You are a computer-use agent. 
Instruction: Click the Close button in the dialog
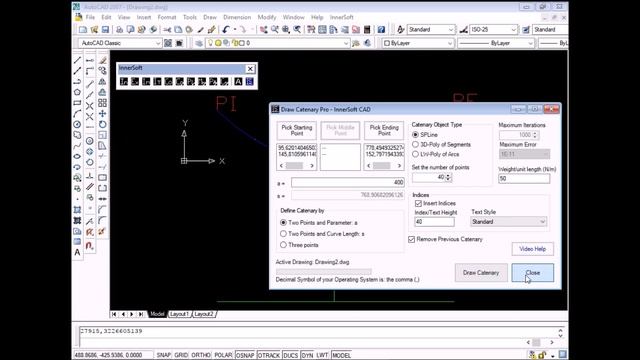tap(533, 273)
